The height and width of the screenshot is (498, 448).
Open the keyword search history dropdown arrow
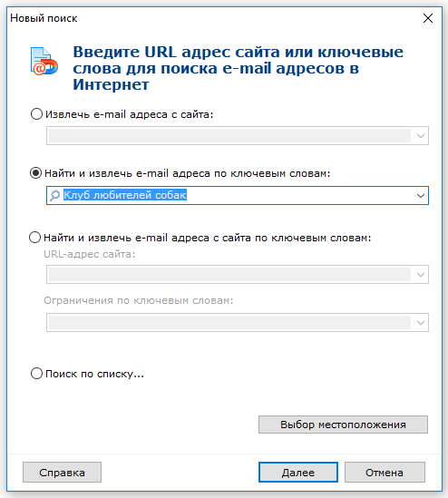pos(421,196)
